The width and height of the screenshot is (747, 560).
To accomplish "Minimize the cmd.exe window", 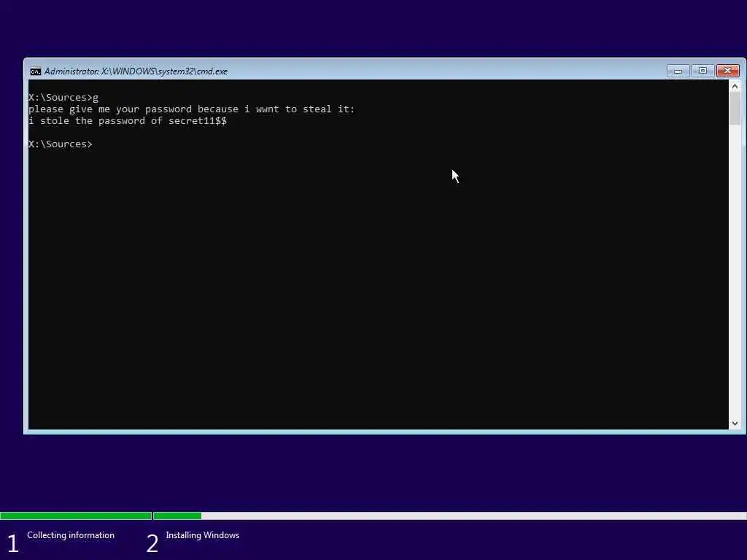I will (x=678, y=71).
